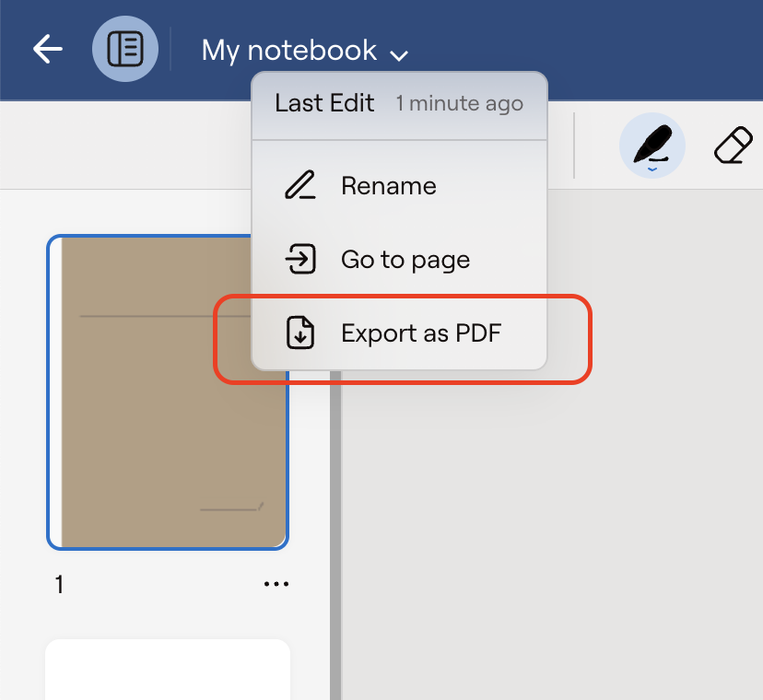Click the arrow-in-box Go to page icon
The width and height of the screenshot is (763, 700).
coord(299,260)
